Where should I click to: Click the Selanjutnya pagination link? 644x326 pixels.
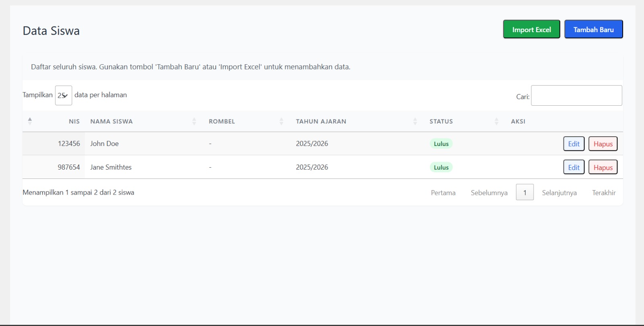[559, 193]
